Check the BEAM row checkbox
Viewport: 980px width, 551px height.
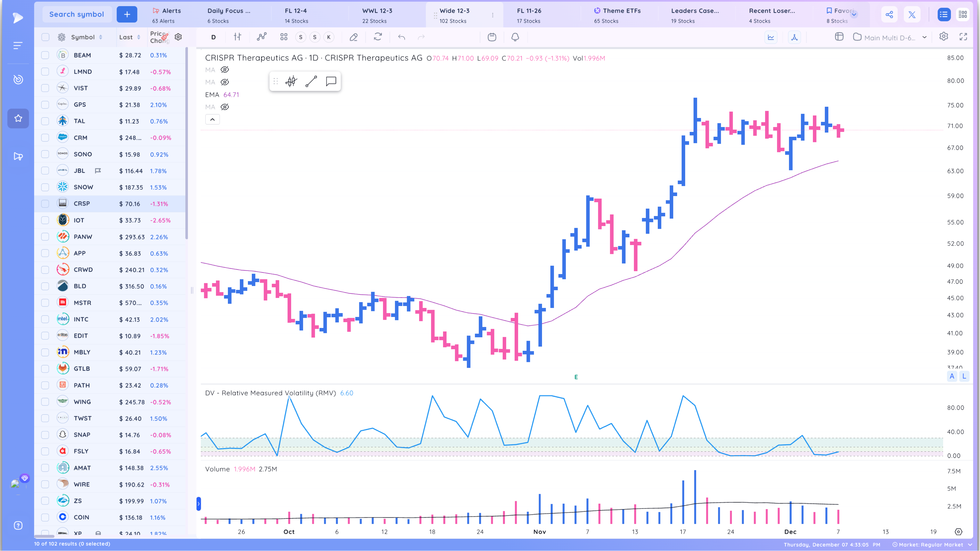click(45, 55)
